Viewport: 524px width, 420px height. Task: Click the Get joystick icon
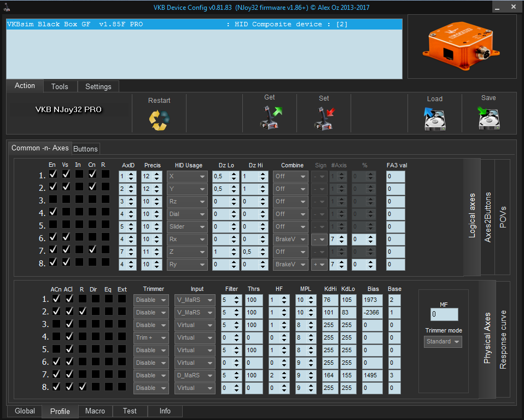271,117
